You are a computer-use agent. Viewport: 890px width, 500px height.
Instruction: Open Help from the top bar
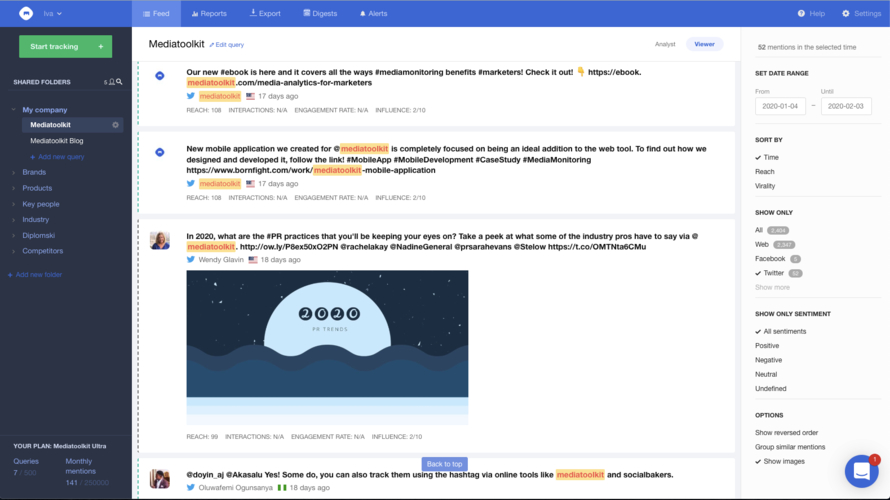811,14
